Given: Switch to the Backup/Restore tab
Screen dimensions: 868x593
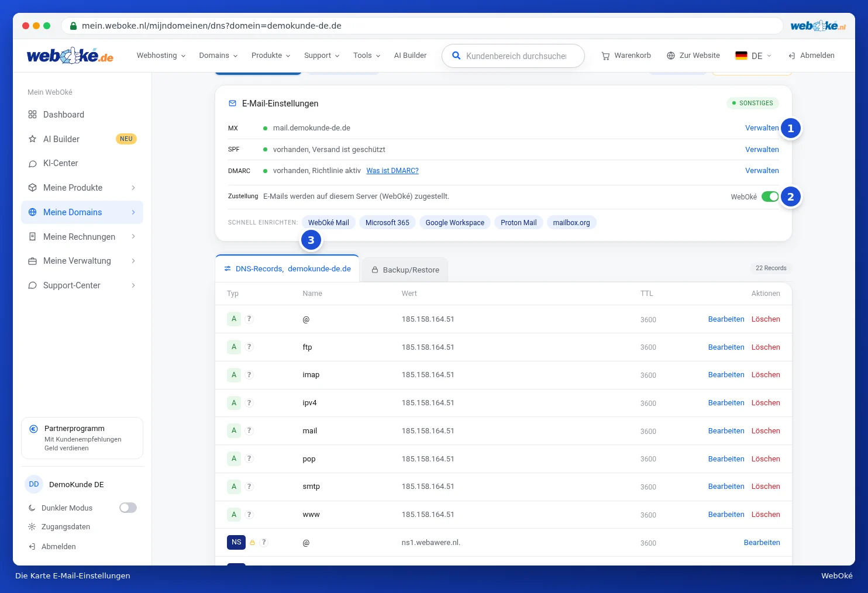Looking at the screenshot, I should point(405,270).
